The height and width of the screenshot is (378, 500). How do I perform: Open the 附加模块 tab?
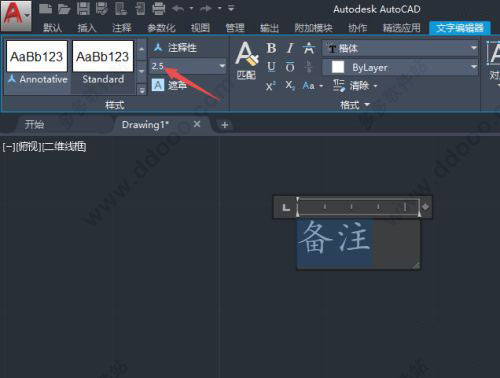(313, 28)
